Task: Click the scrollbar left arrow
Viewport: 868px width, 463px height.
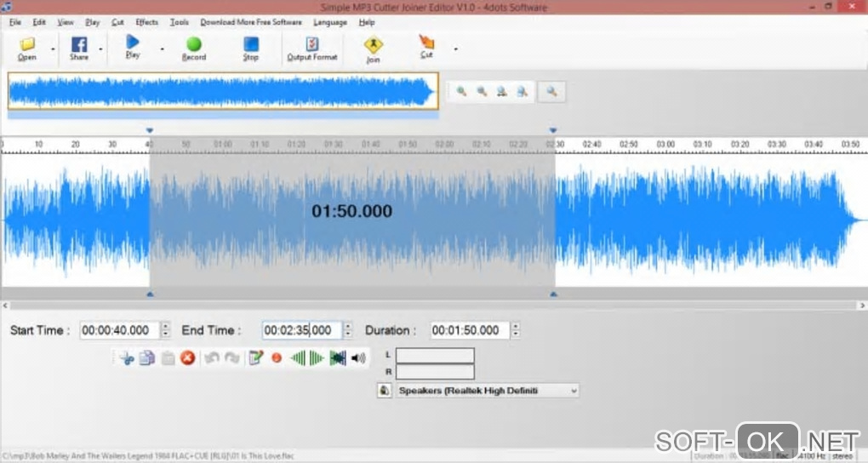Action: point(5,306)
